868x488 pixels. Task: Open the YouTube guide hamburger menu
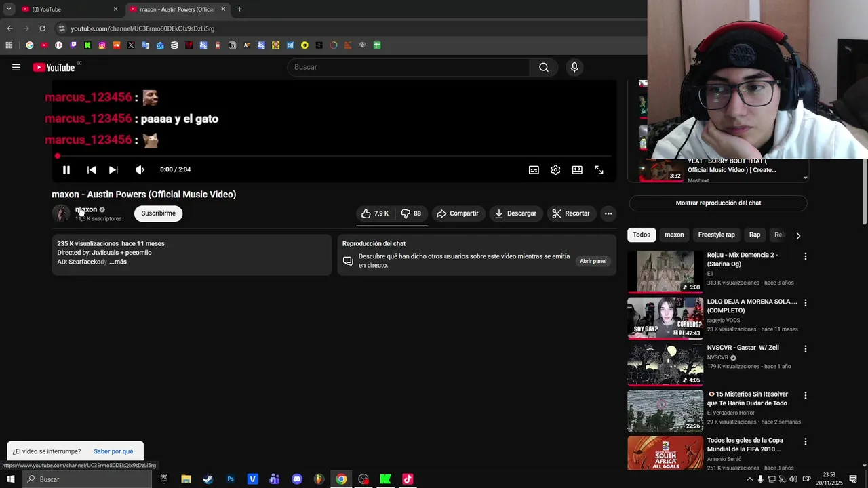point(16,67)
